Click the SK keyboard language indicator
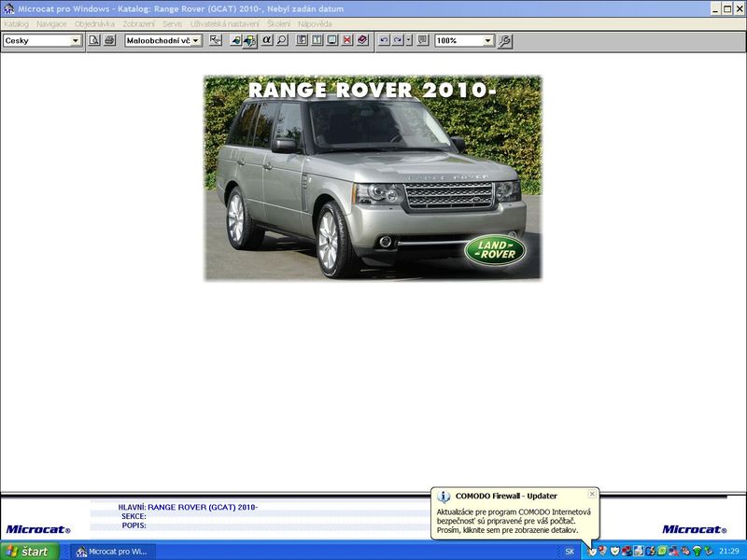Image resolution: width=747 pixels, height=560 pixels. (x=570, y=552)
